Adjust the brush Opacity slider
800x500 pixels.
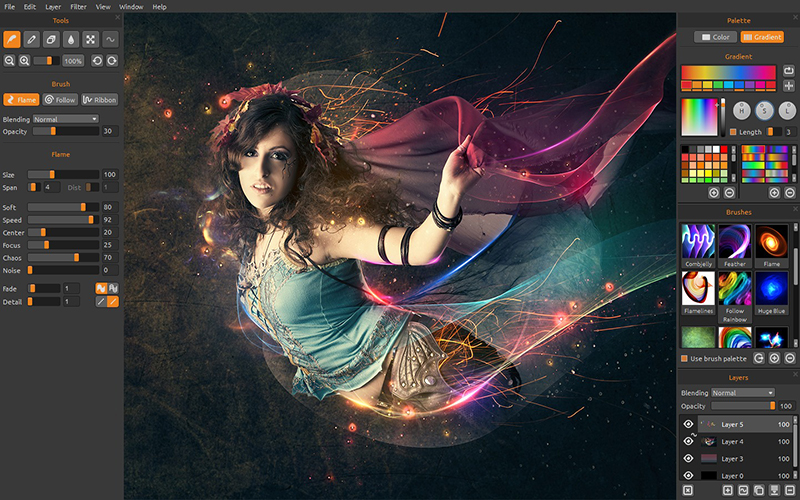point(65,131)
